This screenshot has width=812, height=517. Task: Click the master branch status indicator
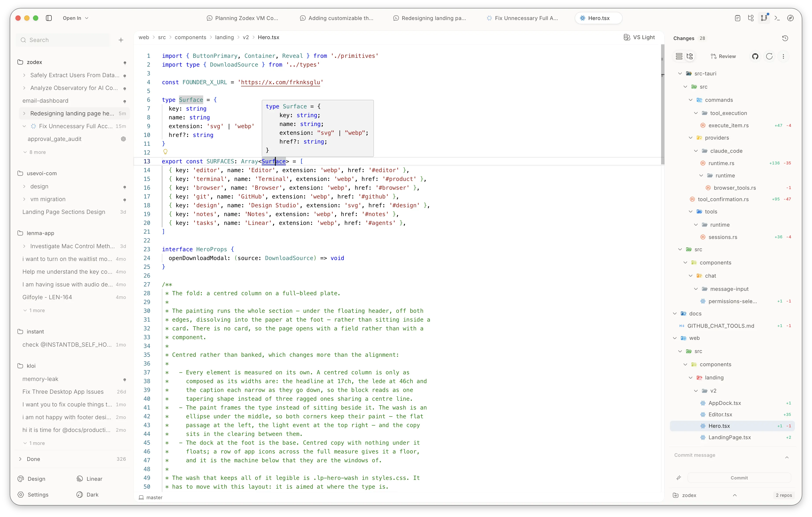click(x=151, y=497)
